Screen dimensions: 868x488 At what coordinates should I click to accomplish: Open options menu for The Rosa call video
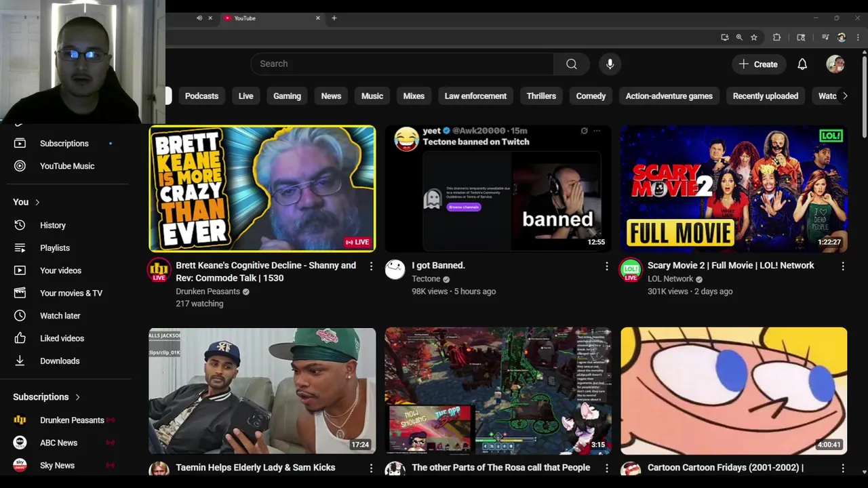pos(607,468)
